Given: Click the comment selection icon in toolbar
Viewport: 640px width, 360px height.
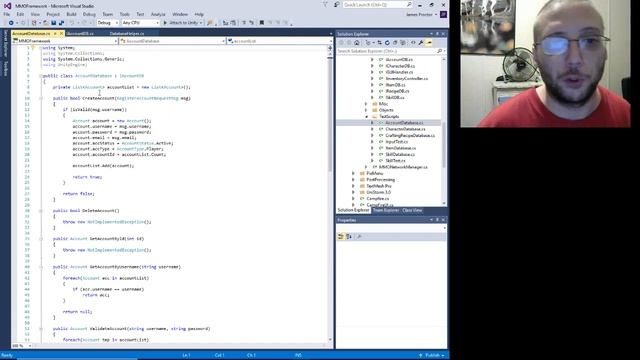Looking at the screenshot, I should 244,23.
